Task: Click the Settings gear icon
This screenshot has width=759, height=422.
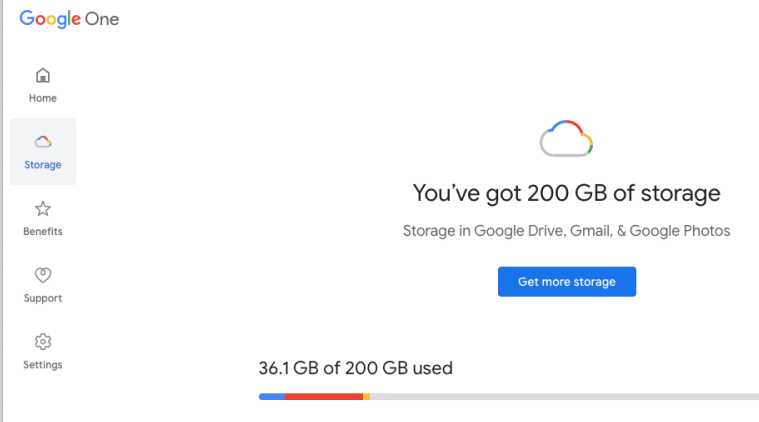Action: coord(43,342)
